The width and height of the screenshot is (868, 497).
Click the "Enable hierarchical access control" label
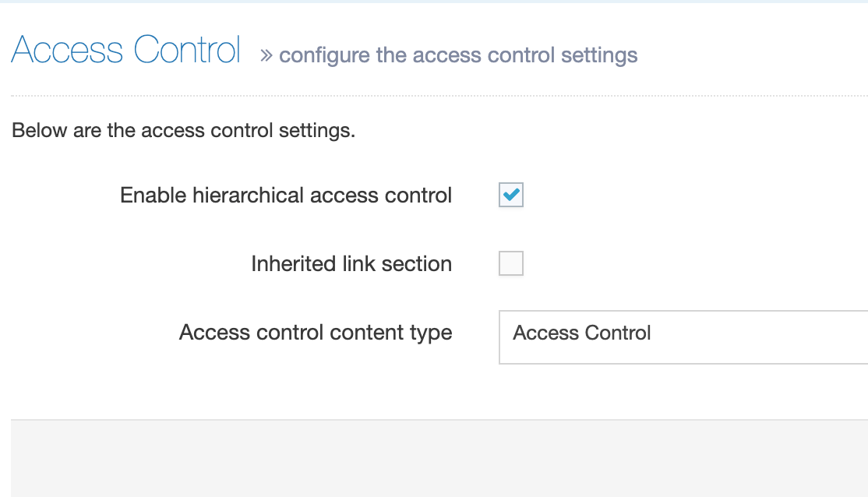(x=286, y=196)
